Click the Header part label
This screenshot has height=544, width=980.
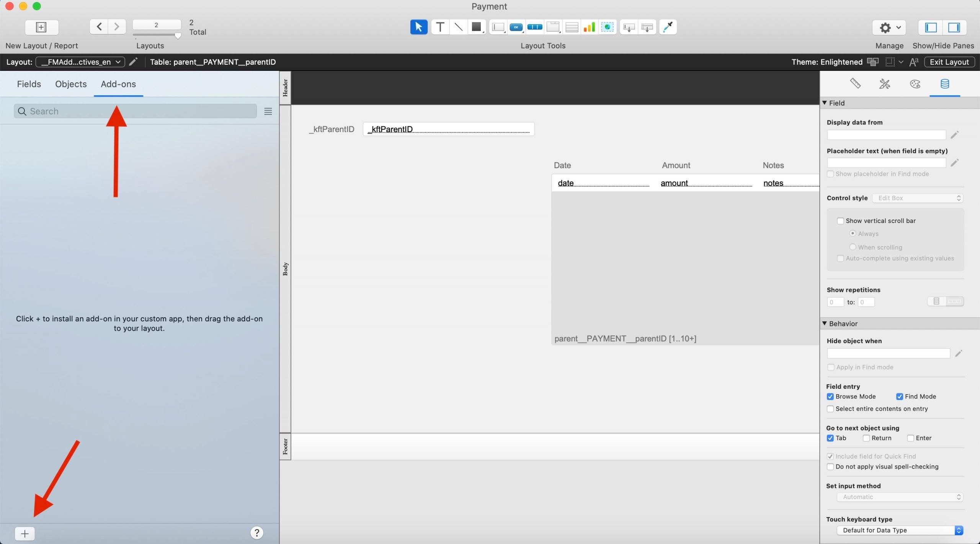coord(285,88)
